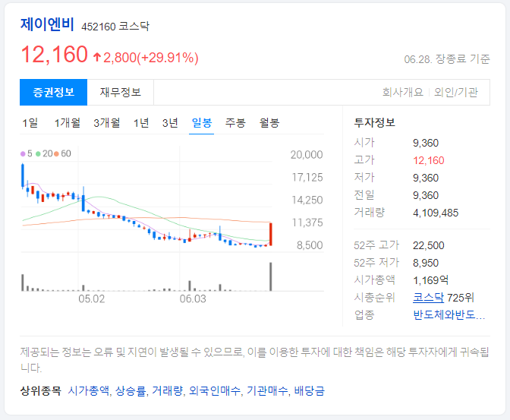Click the 8,500 price axis label
The width and height of the screenshot is (510, 420).
click(x=310, y=245)
